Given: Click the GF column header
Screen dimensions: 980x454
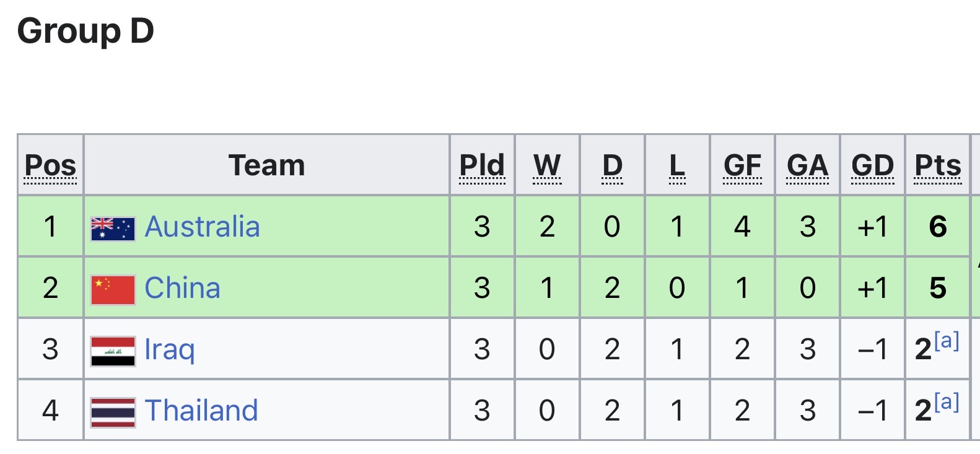Looking at the screenshot, I should click(742, 165).
